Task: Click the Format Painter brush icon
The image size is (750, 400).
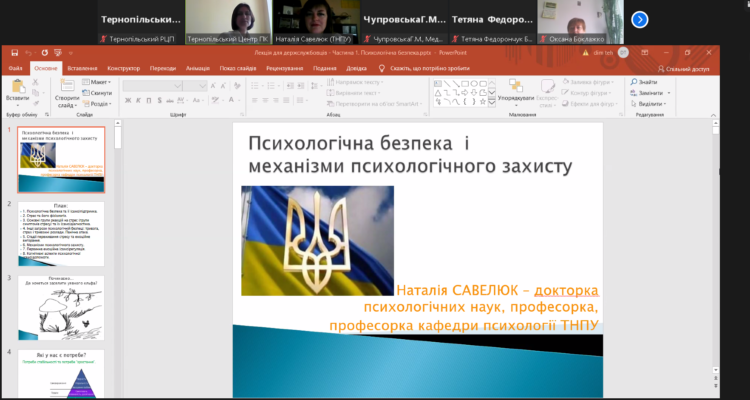Action: point(35,102)
